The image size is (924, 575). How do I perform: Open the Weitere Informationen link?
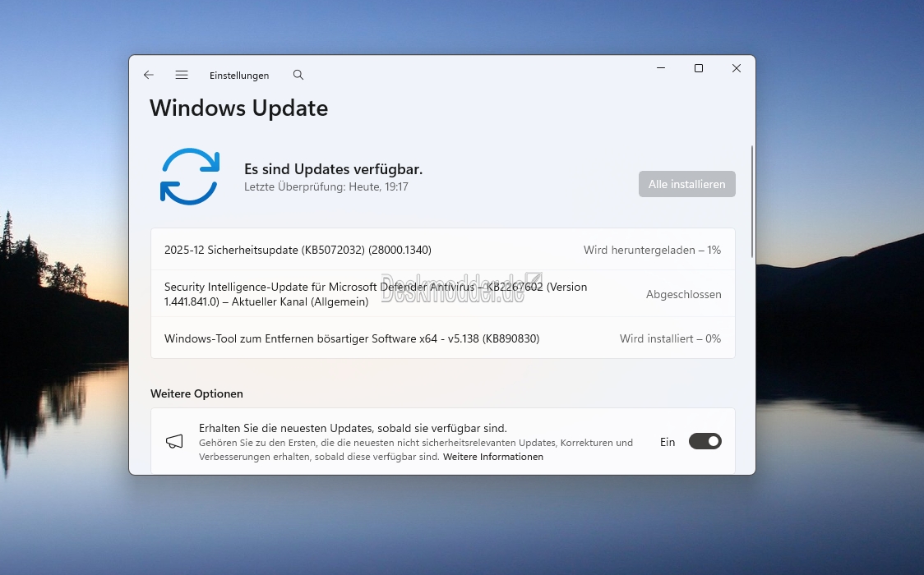pyautogui.click(x=493, y=457)
